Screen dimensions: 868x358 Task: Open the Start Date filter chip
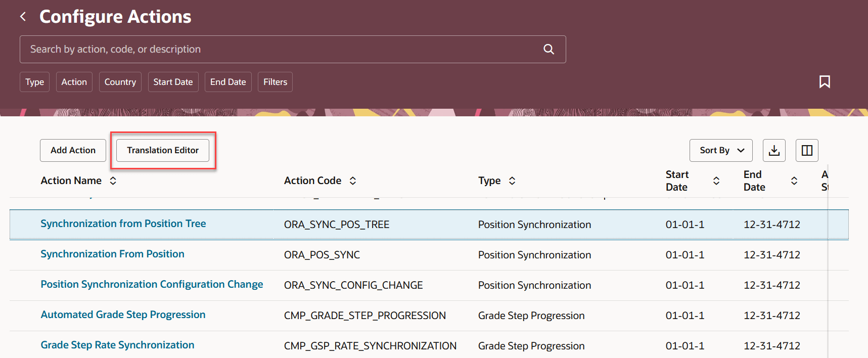pos(173,82)
